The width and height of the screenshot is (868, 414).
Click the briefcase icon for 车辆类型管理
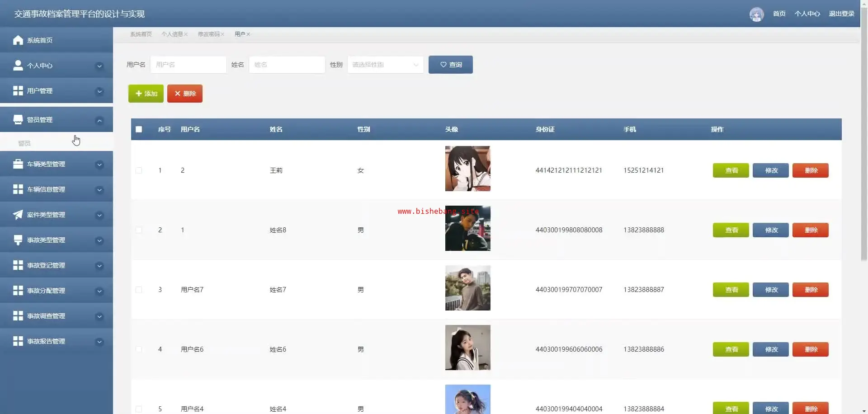click(18, 164)
